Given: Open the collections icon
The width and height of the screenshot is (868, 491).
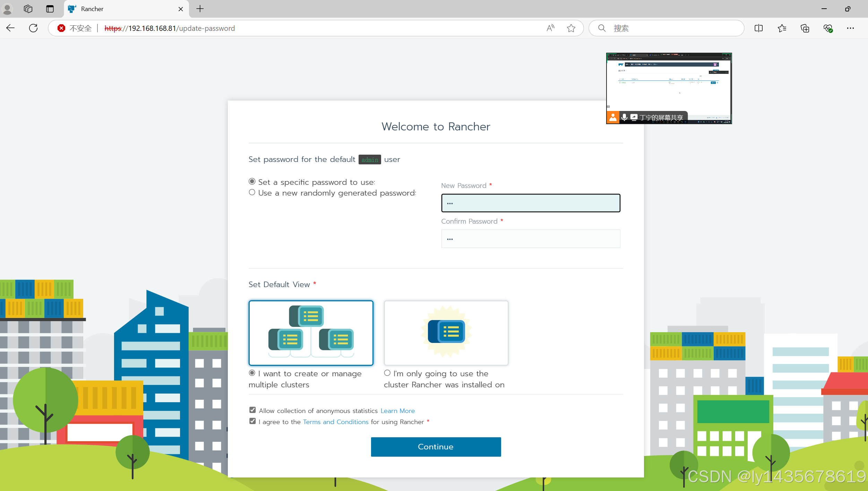Looking at the screenshot, I should 805,28.
